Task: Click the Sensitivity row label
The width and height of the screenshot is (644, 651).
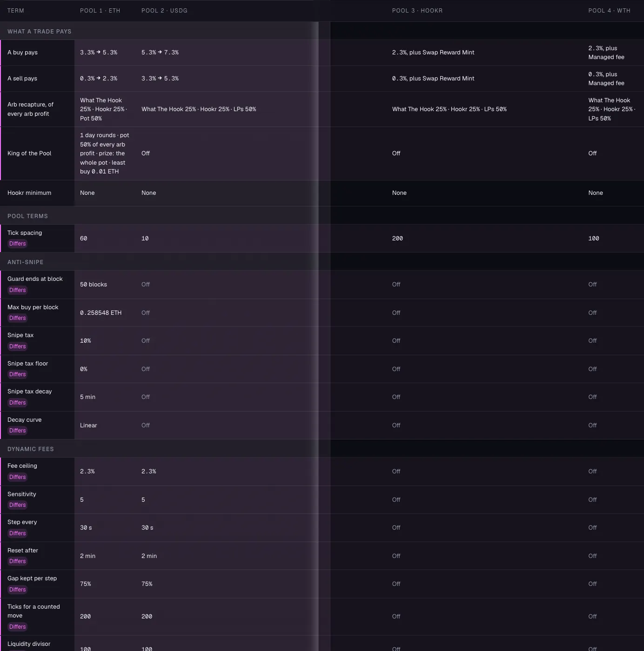Action: point(22,494)
